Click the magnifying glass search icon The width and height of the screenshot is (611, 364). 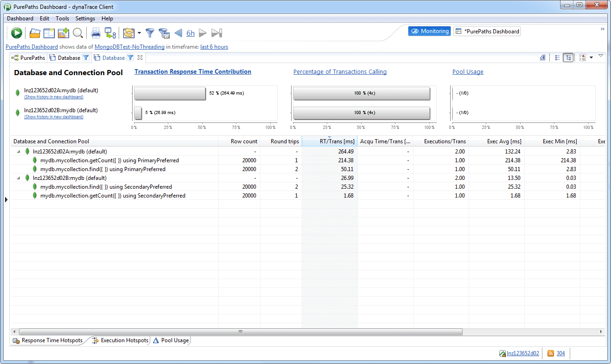click(78, 33)
